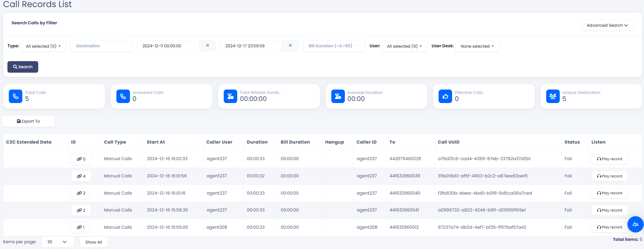Click the Effective Calls thumbs-up icon
The width and height of the screenshot is (644, 249).
445,96
